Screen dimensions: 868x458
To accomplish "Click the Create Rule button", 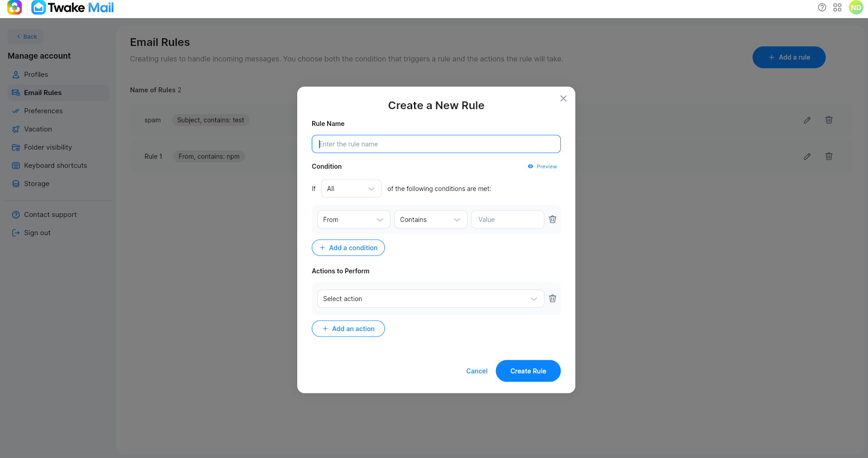I will (x=528, y=371).
